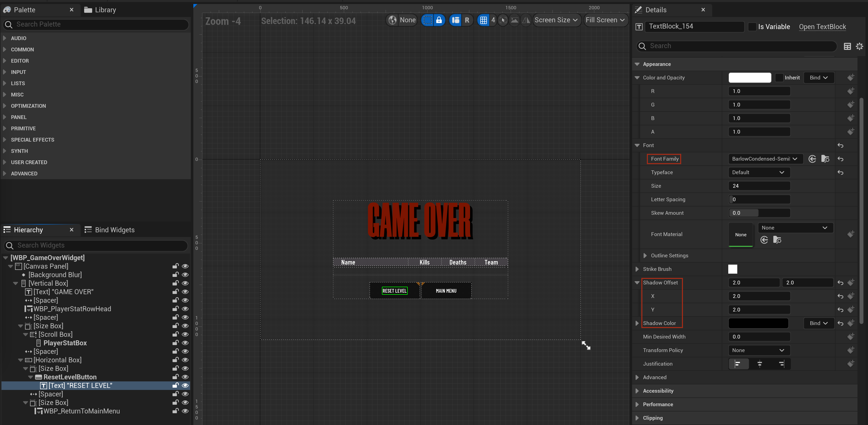Expand the Accessibility category
The image size is (868, 425).
637,391
